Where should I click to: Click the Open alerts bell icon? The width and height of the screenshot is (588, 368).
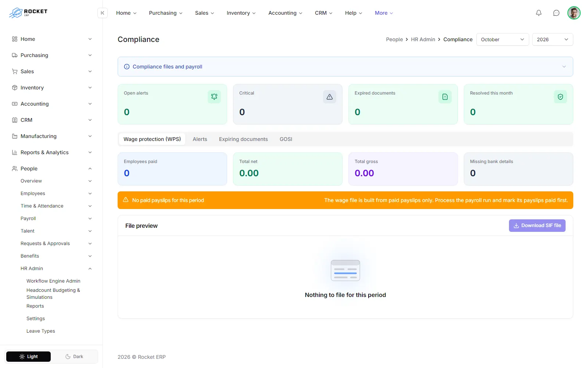pyautogui.click(x=214, y=97)
